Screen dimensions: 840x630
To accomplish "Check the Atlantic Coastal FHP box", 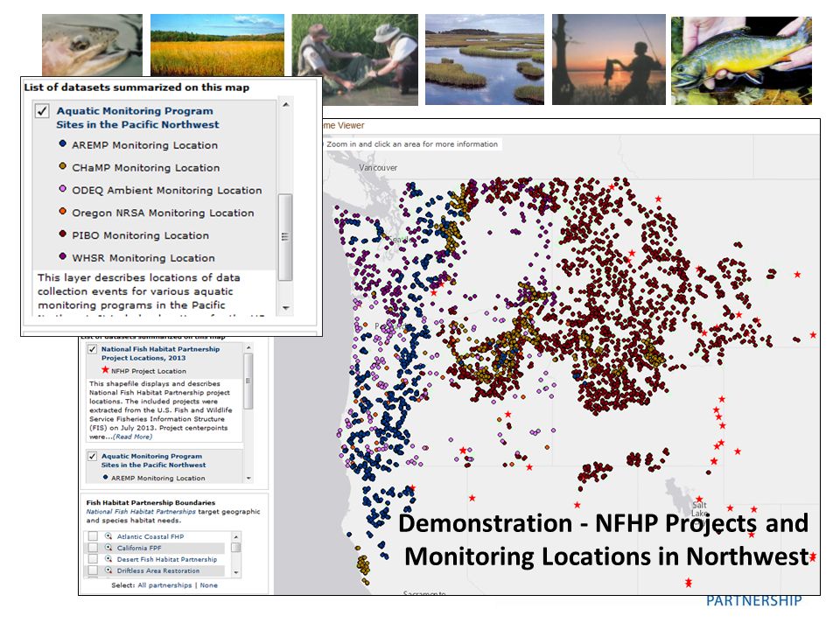I will [94, 536].
